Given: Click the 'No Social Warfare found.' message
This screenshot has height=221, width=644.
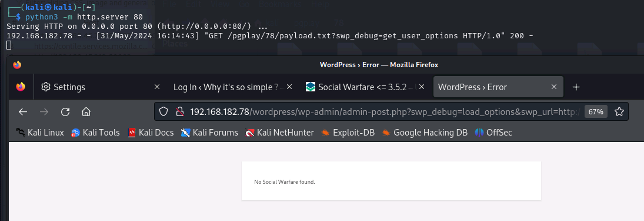Looking at the screenshot, I should click(x=285, y=182).
